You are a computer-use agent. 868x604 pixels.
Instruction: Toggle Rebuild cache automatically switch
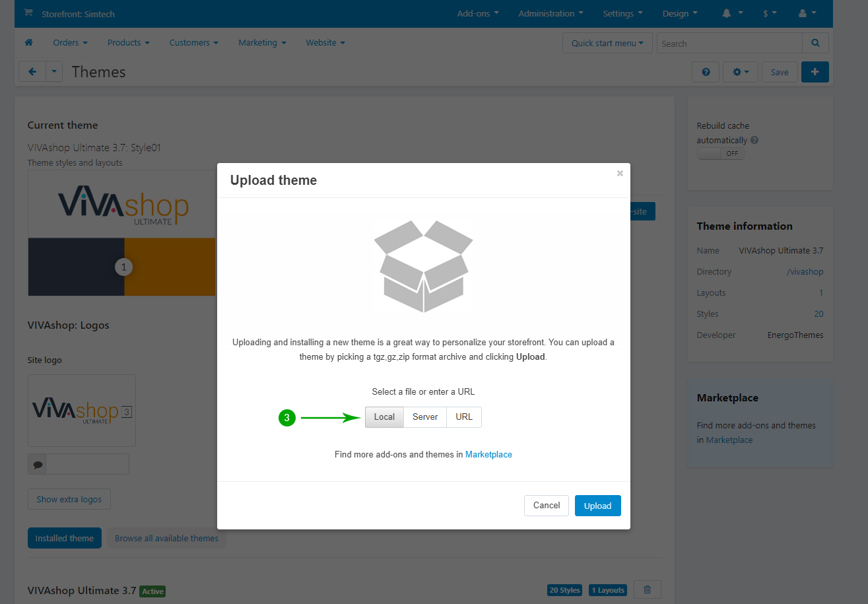click(x=720, y=153)
